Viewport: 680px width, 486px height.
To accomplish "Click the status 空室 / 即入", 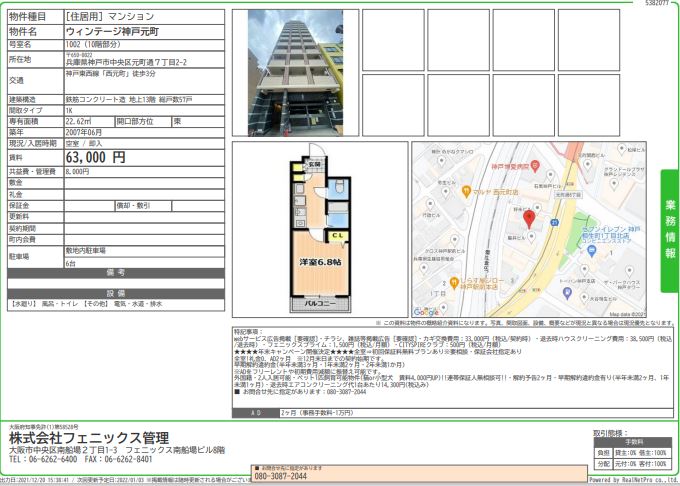I will pyautogui.click(x=84, y=144).
